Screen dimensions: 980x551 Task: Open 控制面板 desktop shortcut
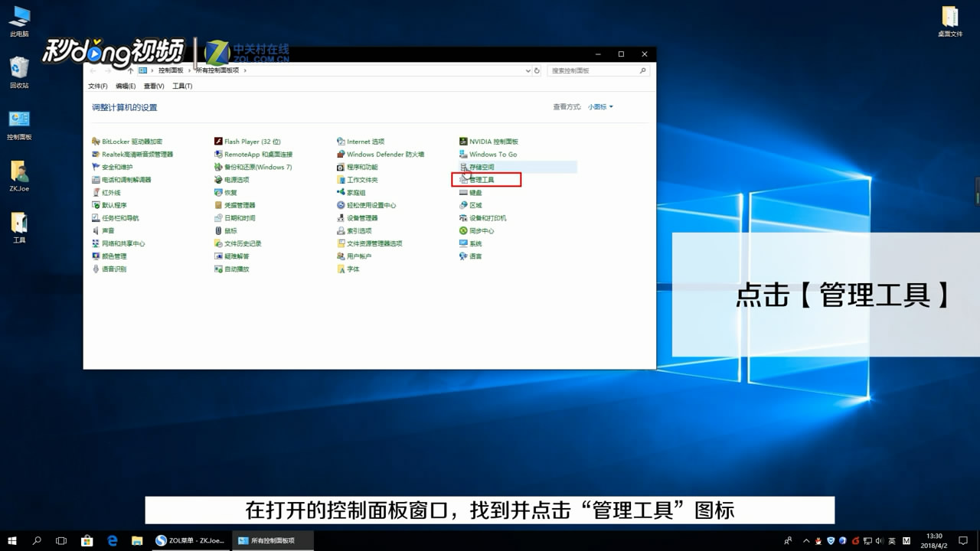point(19,125)
